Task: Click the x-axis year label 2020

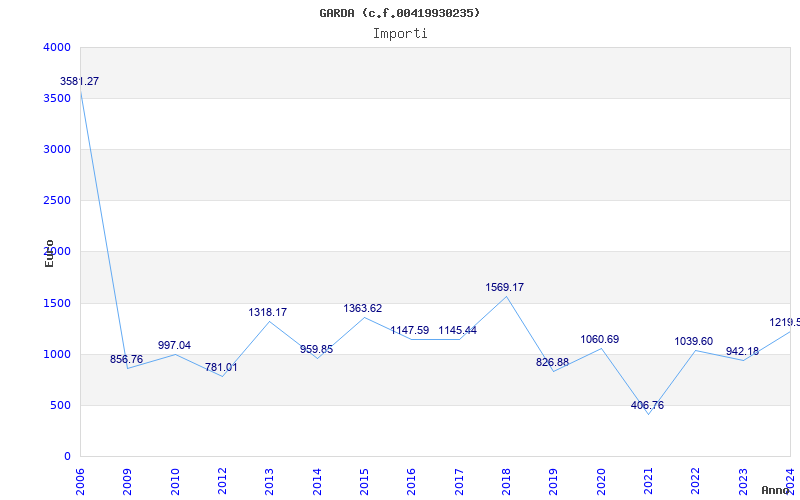Action: coord(601,482)
